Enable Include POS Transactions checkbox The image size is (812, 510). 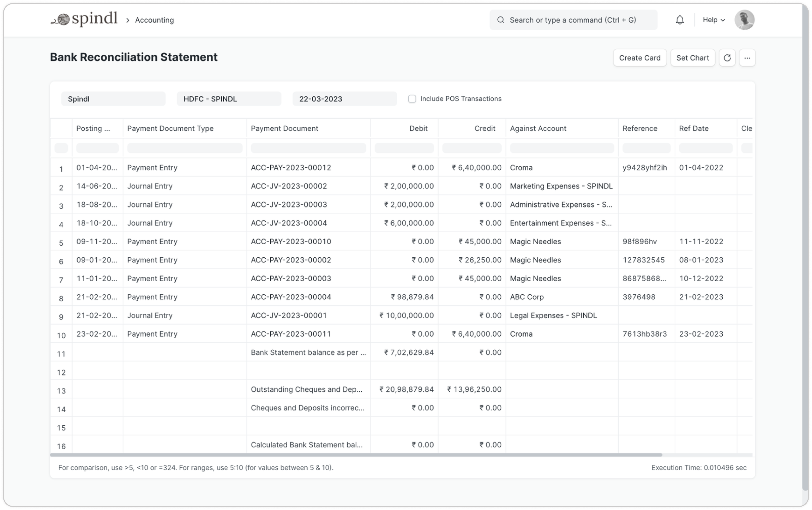tap(412, 99)
